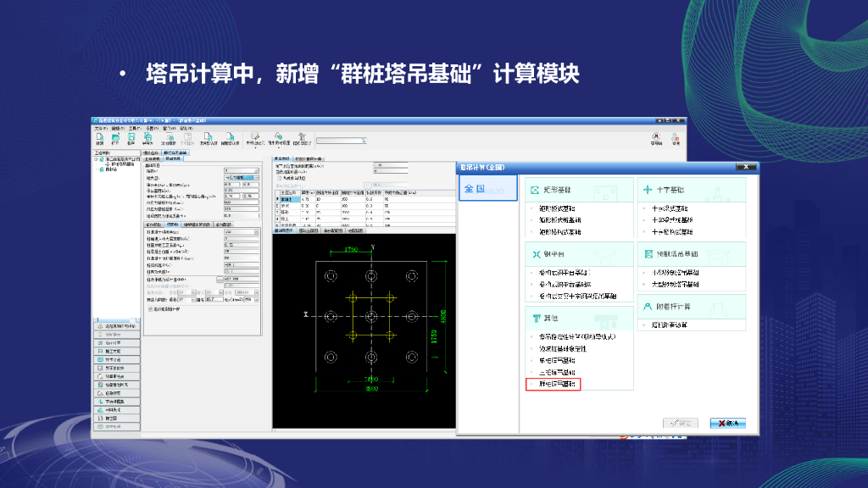Image resolution: width=868 pixels, height=488 pixels.
Task: Click the 施工方案 sidebar button
Action: (117, 352)
